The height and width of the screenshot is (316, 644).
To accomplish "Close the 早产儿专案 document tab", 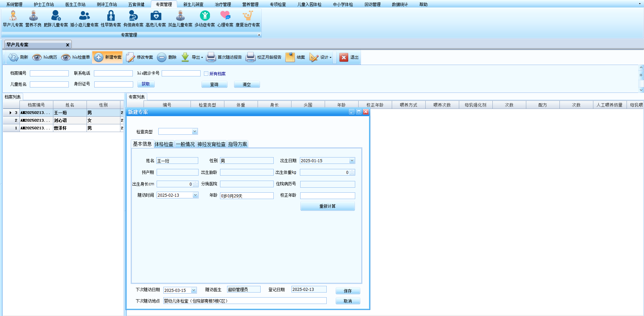I will coord(67,45).
